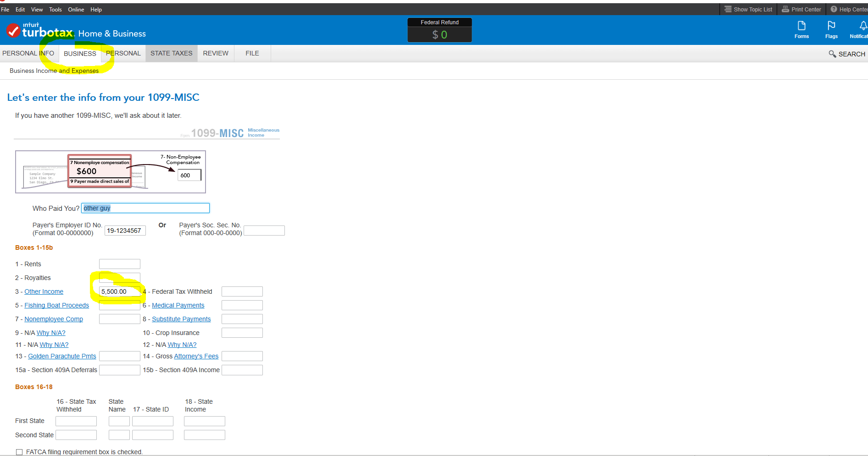Image resolution: width=868 pixels, height=456 pixels.
Task: Open the Notifications bell icon
Action: [x=863, y=26]
